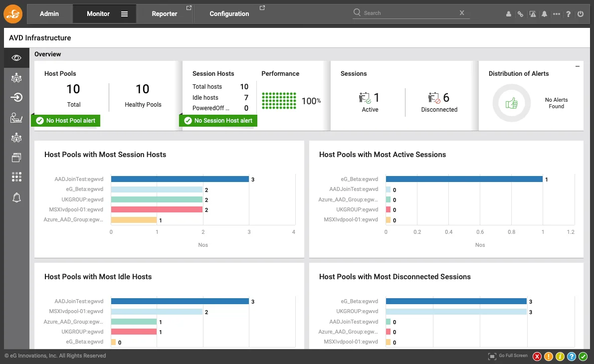Open the Reporter tab

point(165,13)
